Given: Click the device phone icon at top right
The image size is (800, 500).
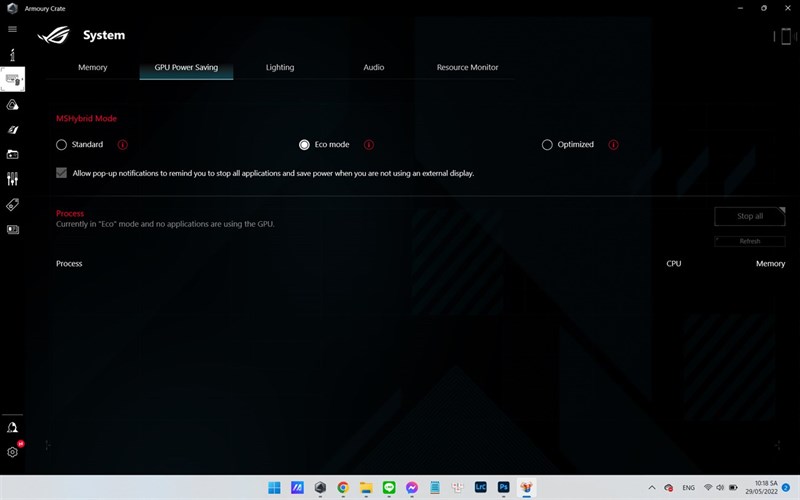Looking at the screenshot, I should 786,36.
